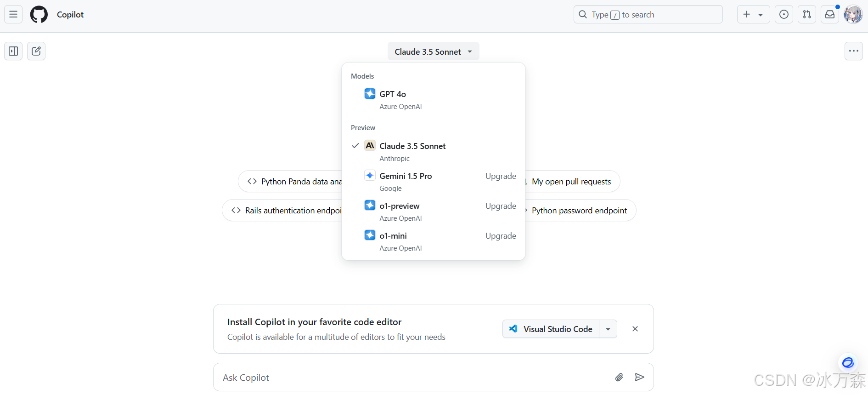Select the Gemini 1.5 Pro model
The height and width of the screenshot is (395, 868).
tap(434, 182)
